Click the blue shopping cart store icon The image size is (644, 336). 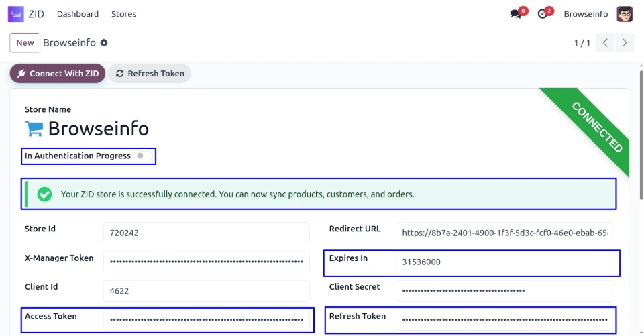pos(34,128)
